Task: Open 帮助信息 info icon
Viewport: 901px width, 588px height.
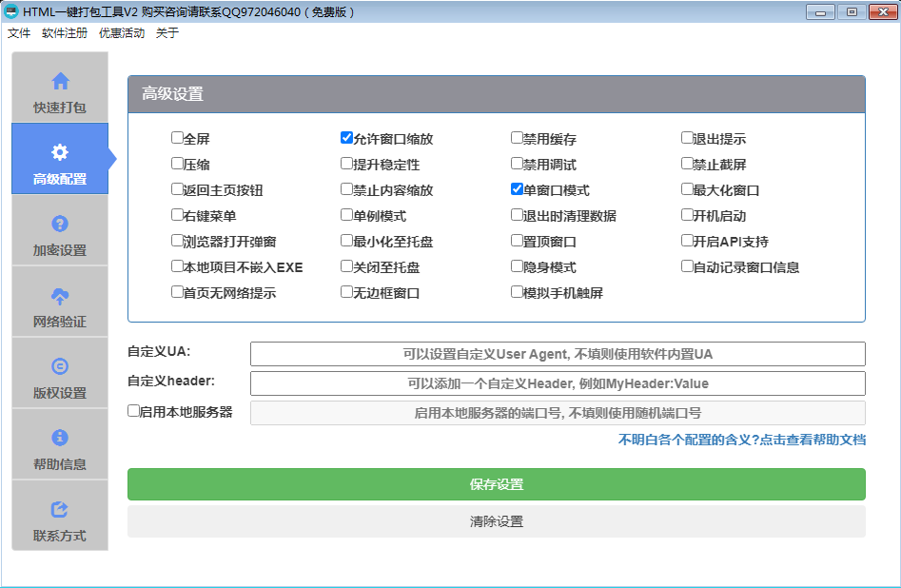Action: pos(60,438)
